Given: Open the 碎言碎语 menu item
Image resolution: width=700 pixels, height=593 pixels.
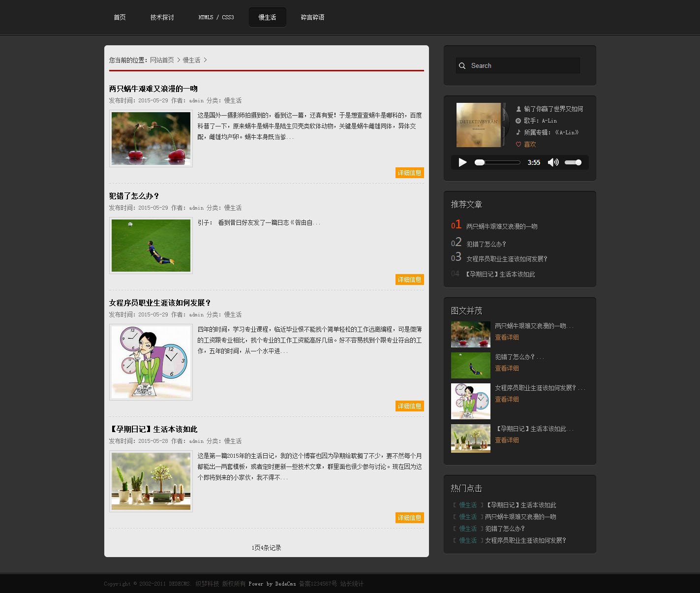Looking at the screenshot, I should 312,17.
